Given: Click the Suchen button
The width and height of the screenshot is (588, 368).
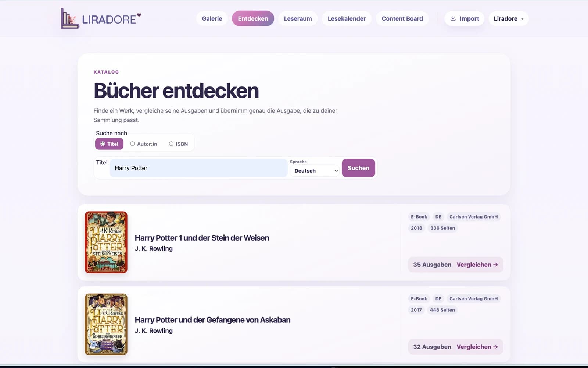Looking at the screenshot, I should click(x=358, y=168).
